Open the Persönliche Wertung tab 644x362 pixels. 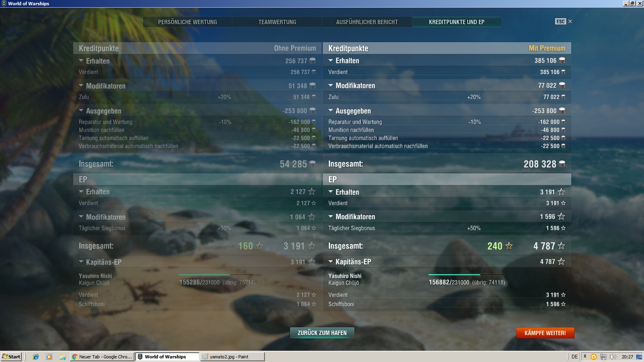click(187, 22)
